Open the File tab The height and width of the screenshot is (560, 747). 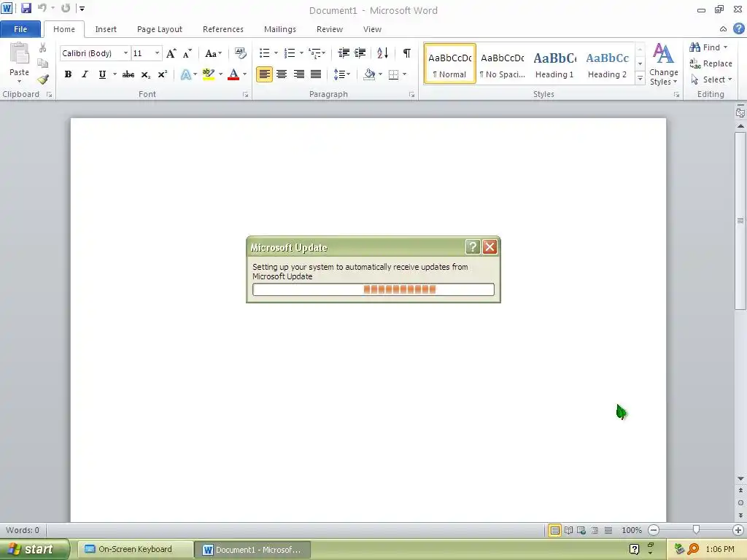tap(20, 29)
